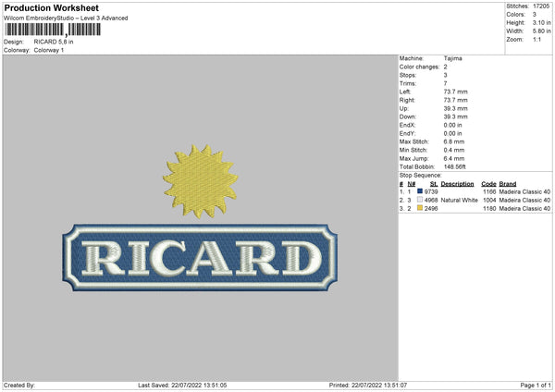The height and width of the screenshot is (392, 555).
Task: Click the Max Jump value 6.4 mm
Action: [x=454, y=158]
